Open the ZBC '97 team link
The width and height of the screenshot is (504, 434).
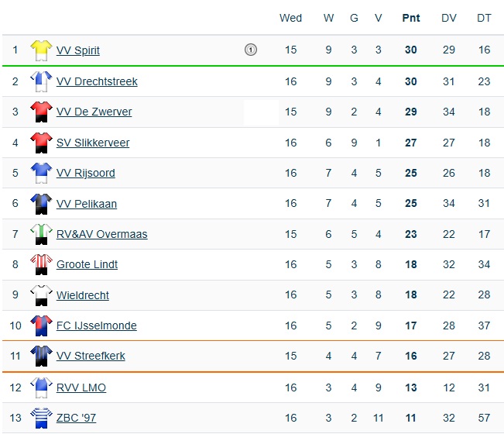[76, 418]
